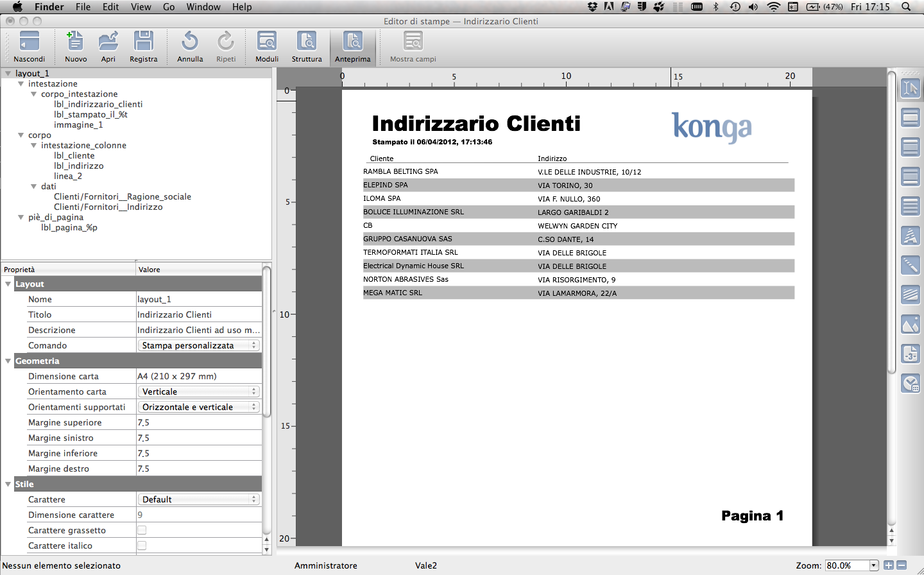Collapse the intestazione tree node
The image size is (924, 575).
pos(21,84)
